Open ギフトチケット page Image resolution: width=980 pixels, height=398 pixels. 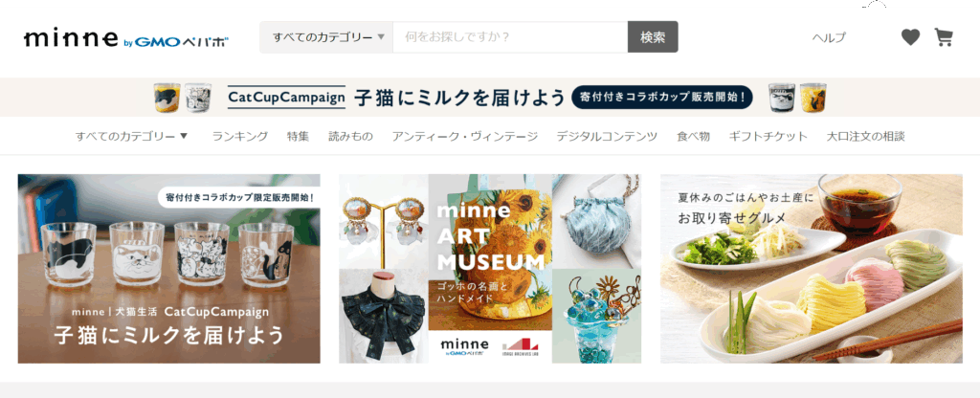coord(768,136)
